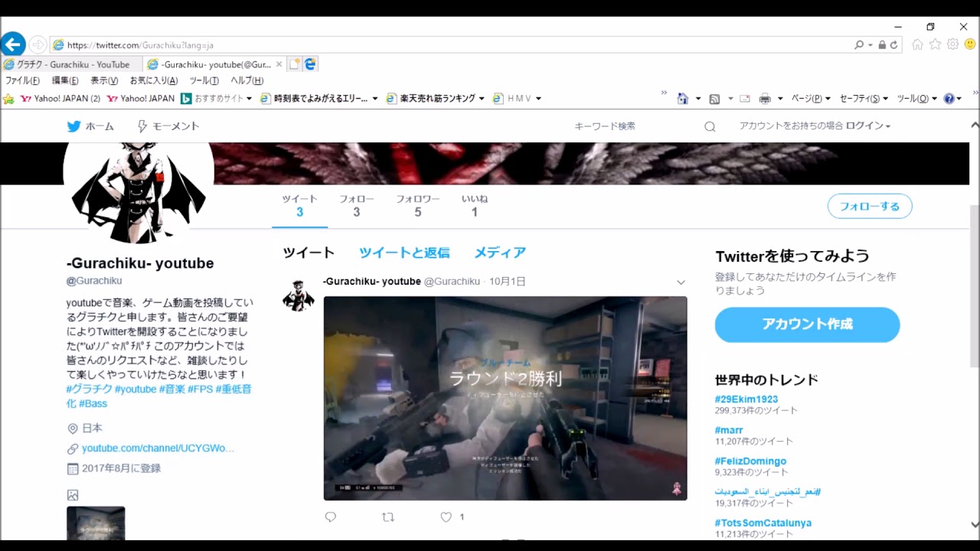Click the search magnifier in address bar
This screenshot has height=551, width=980.
pos(859,45)
